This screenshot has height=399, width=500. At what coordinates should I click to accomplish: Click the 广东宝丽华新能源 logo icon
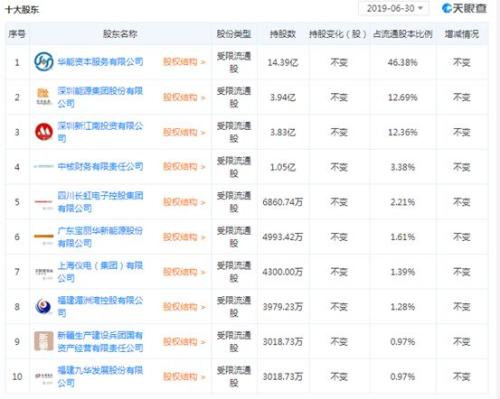click(x=44, y=239)
